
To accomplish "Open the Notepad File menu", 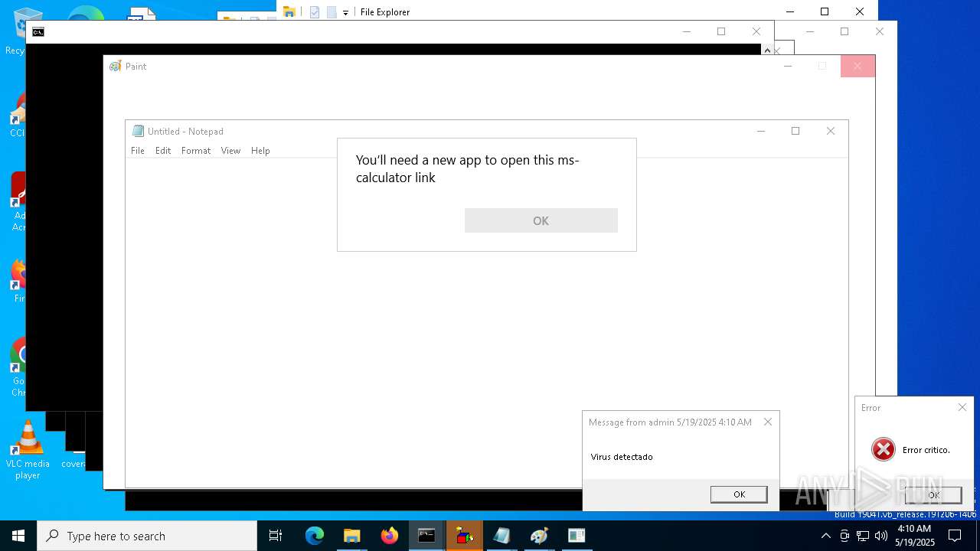I will [x=138, y=151].
